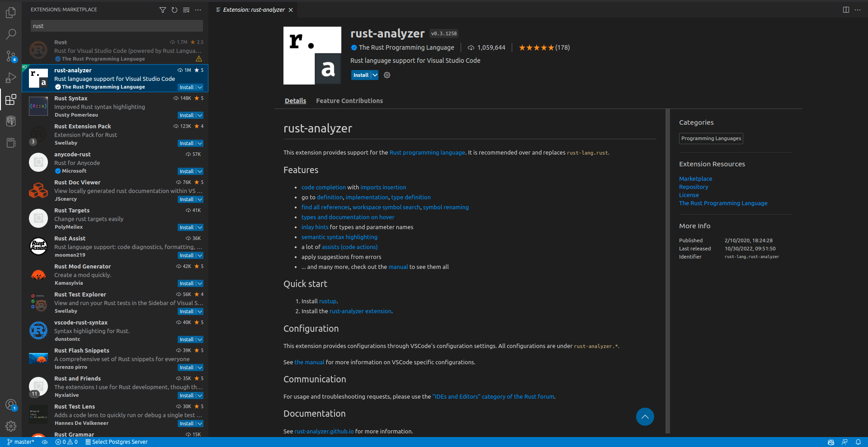Screen dimensions: 868x447
Task: Expand Install dropdown for Rust Mod Generator
Action: [200, 283]
